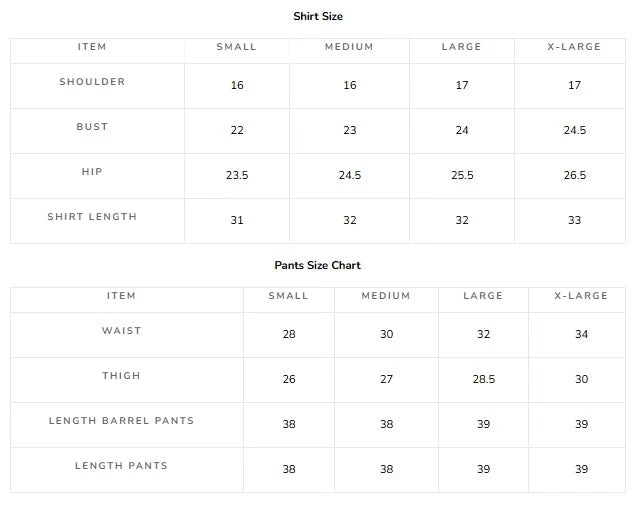Click the Pants Size Chart heading
This screenshot has width=635, height=505.
click(x=318, y=265)
